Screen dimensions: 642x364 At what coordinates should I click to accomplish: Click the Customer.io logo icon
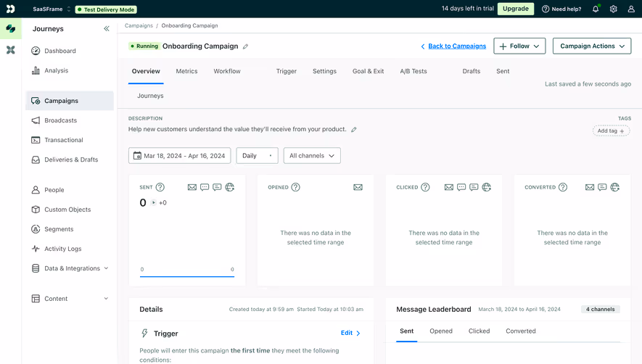point(11,9)
